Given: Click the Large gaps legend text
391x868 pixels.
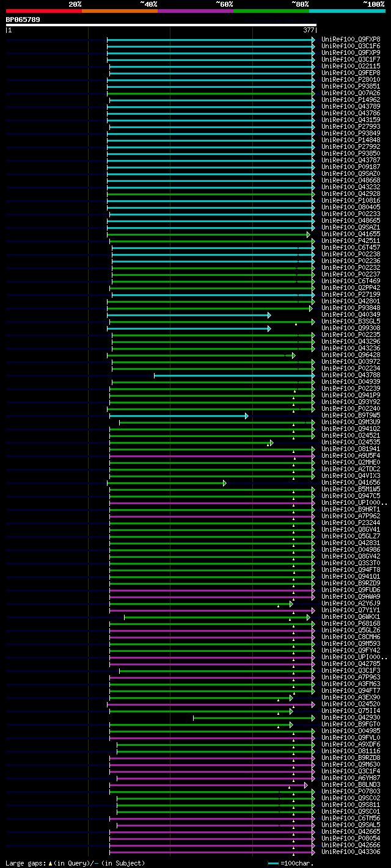Looking at the screenshot, I should (x=75, y=863).
